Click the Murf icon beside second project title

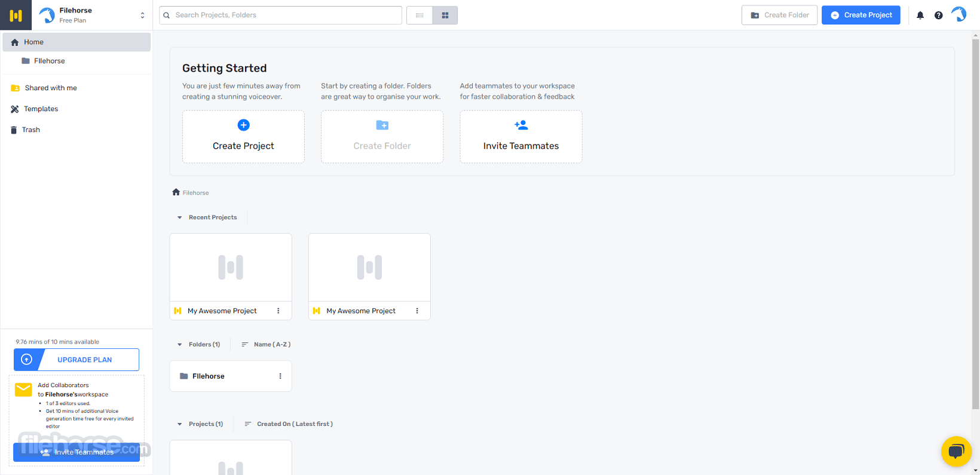[317, 311]
